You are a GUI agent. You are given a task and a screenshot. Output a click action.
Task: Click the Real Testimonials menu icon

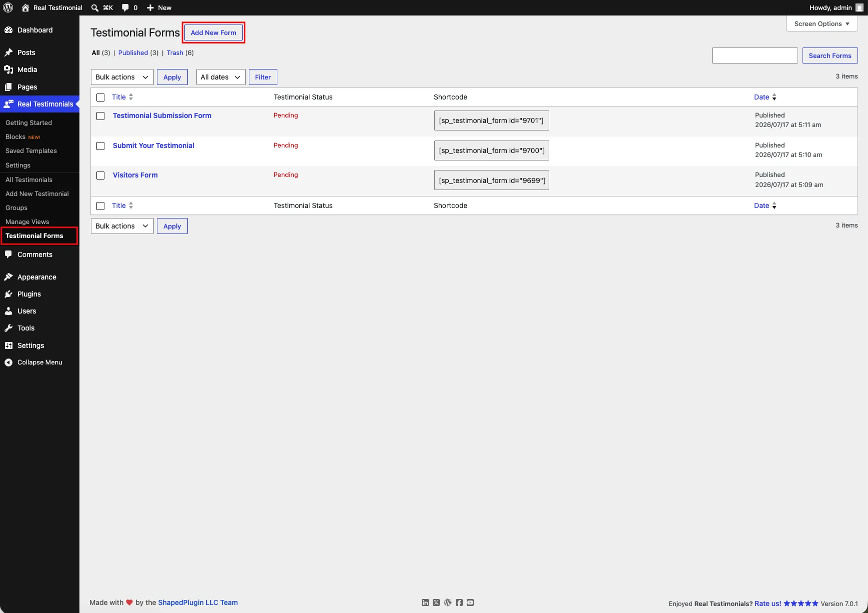pos(8,104)
